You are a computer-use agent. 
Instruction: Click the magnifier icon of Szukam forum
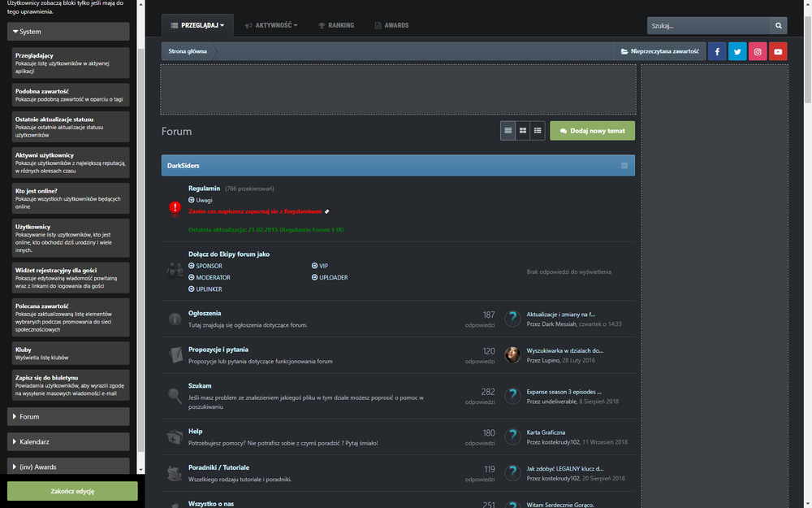tap(175, 396)
